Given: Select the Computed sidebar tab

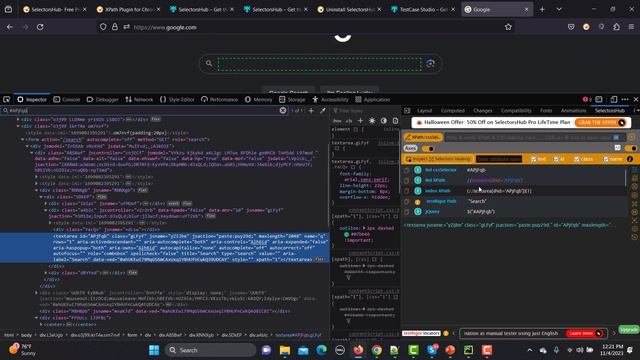Looking at the screenshot, I should pos(453,111).
